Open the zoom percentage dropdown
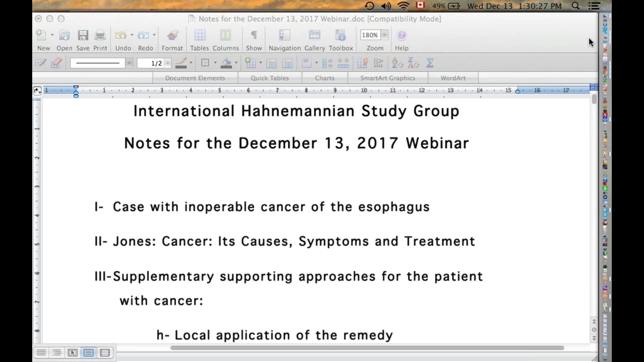This screenshot has height=362, width=644. pyautogui.click(x=385, y=35)
